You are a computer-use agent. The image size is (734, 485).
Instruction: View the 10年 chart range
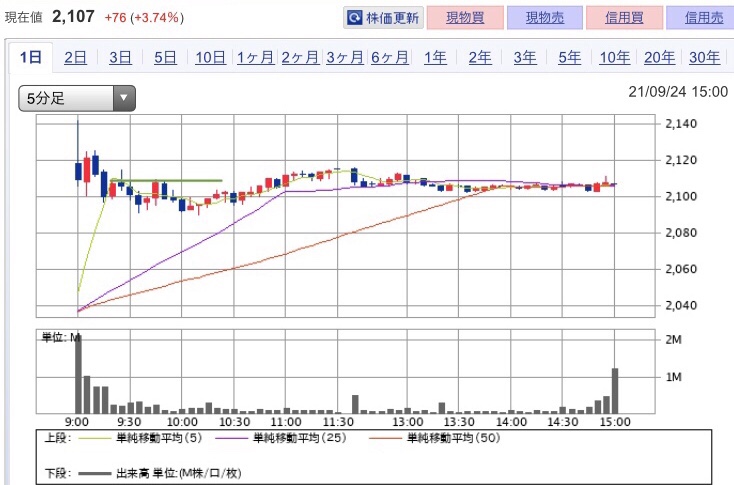[615, 58]
